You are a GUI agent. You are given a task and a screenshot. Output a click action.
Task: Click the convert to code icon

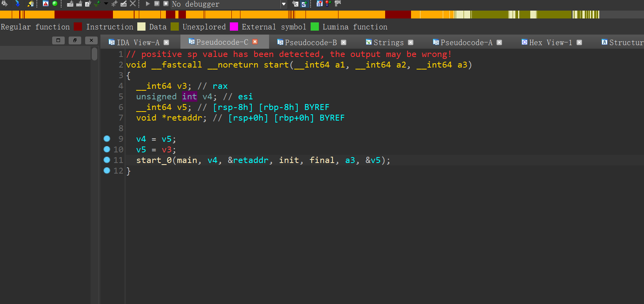pos(70,4)
